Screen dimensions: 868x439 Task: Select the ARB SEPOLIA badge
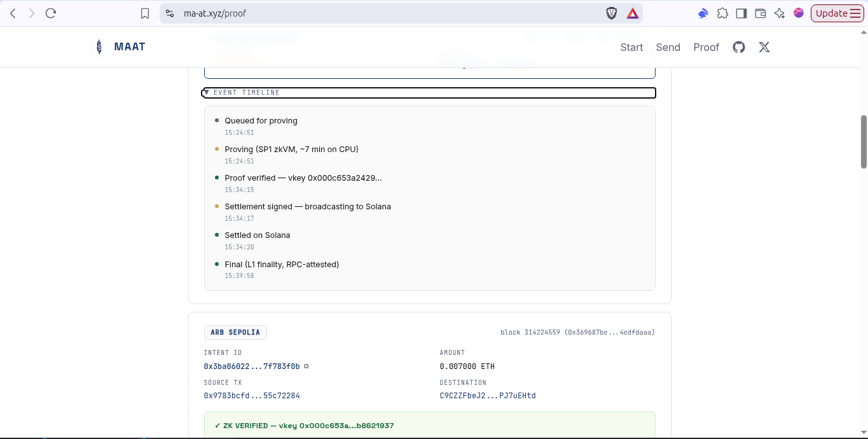click(235, 332)
